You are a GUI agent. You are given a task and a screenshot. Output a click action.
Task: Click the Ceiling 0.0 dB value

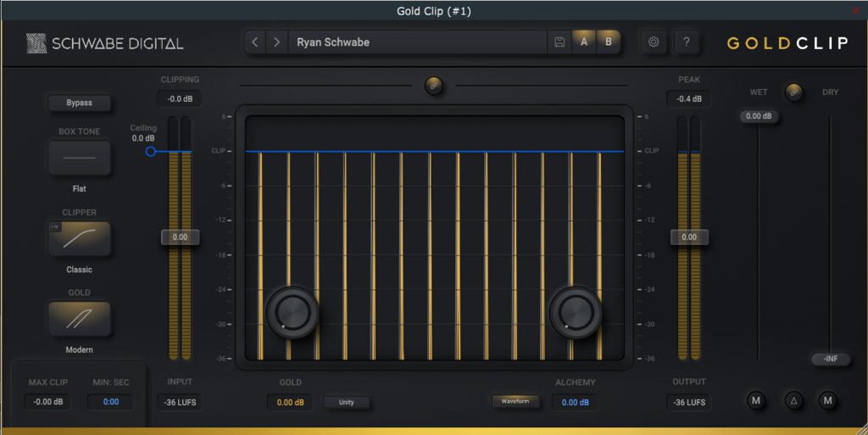(143, 138)
